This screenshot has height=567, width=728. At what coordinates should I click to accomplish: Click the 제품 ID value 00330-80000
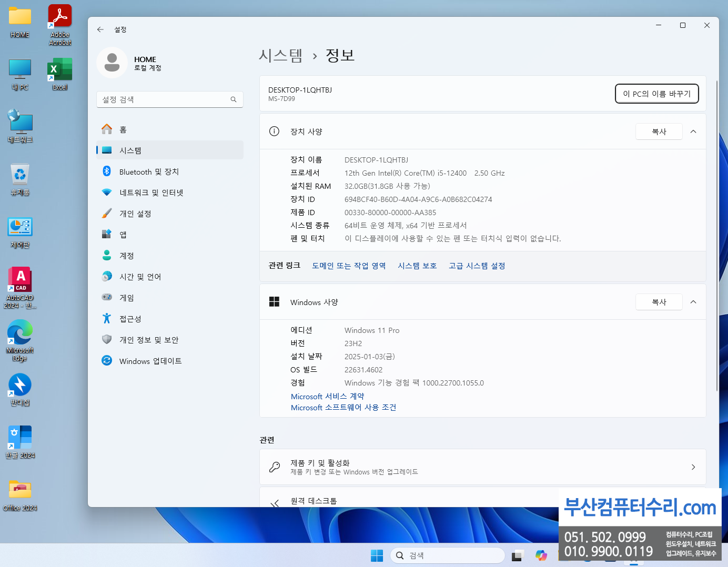coord(390,212)
